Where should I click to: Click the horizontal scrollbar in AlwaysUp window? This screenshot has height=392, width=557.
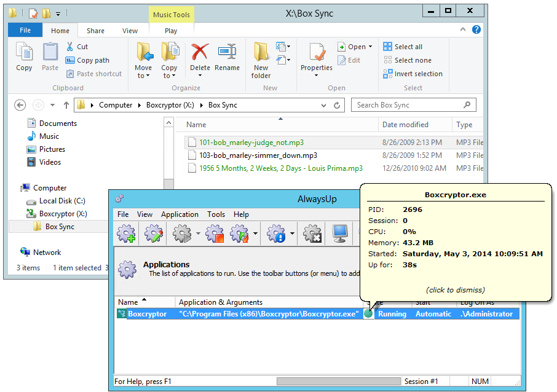(x=339, y=382)
